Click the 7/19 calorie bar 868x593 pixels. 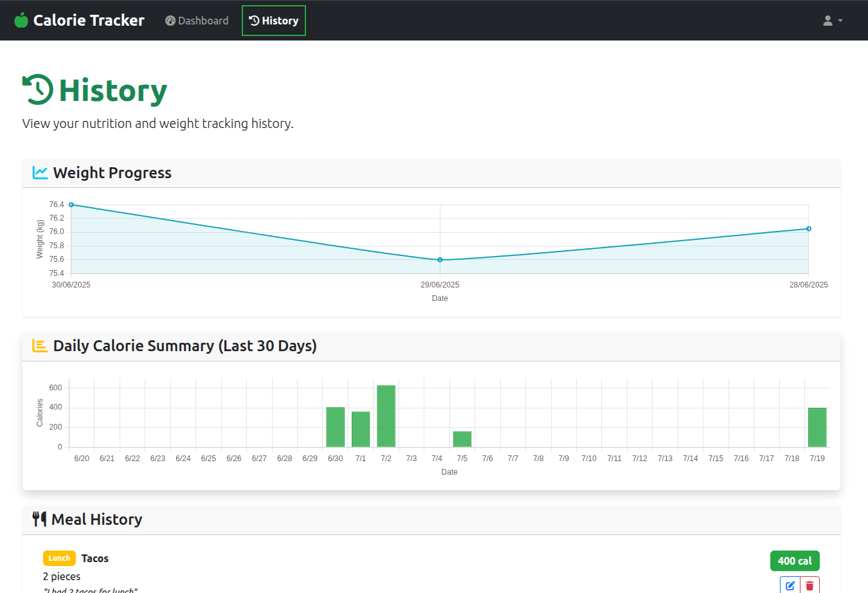tap(817, 427)
